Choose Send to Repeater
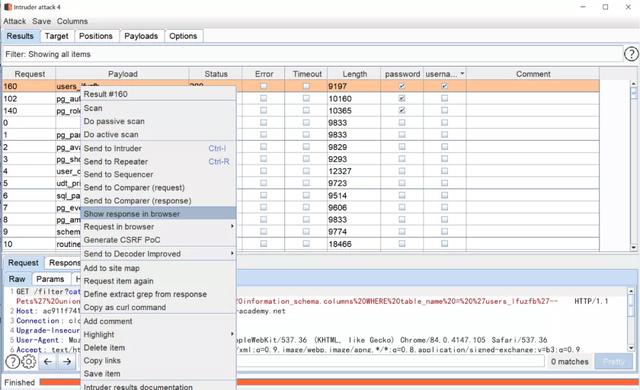The width and height of the screenshot is (640, 390). [159, 162]
